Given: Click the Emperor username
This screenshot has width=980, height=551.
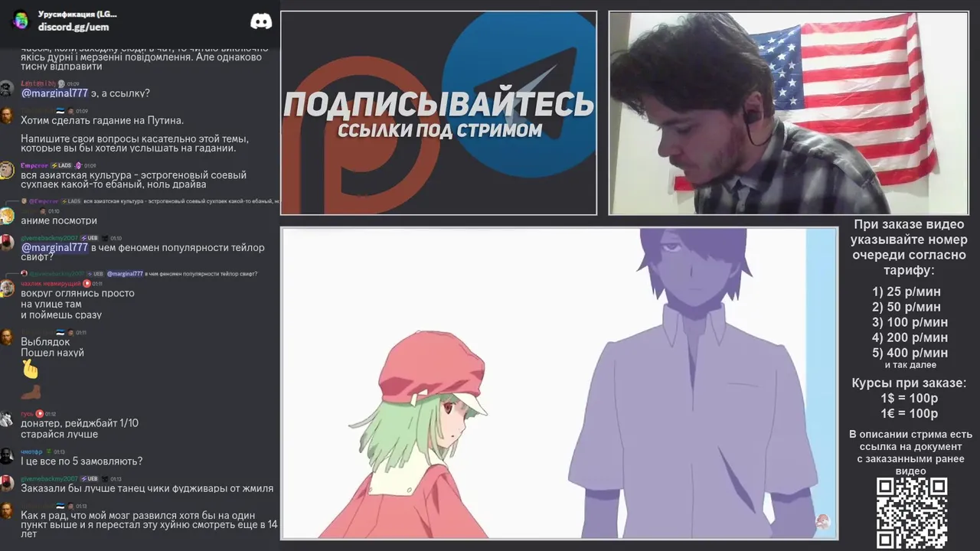Looking at the screenshot, I should (x=34, y=165).
